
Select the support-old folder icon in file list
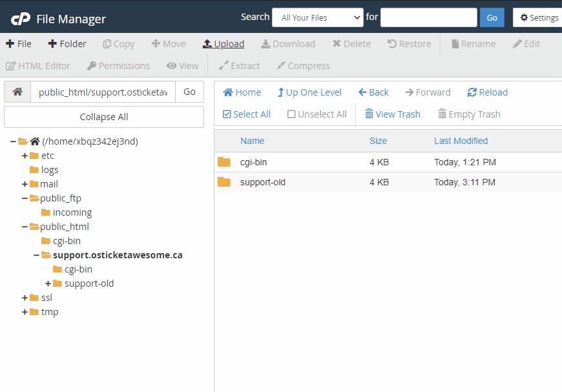point(224,182)
